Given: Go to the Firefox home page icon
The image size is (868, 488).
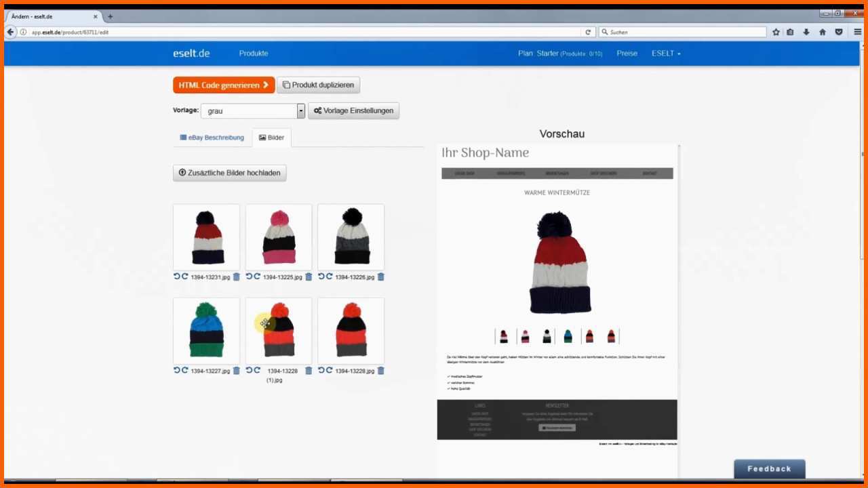Looking at the screenshot, I should pos(823,32).
